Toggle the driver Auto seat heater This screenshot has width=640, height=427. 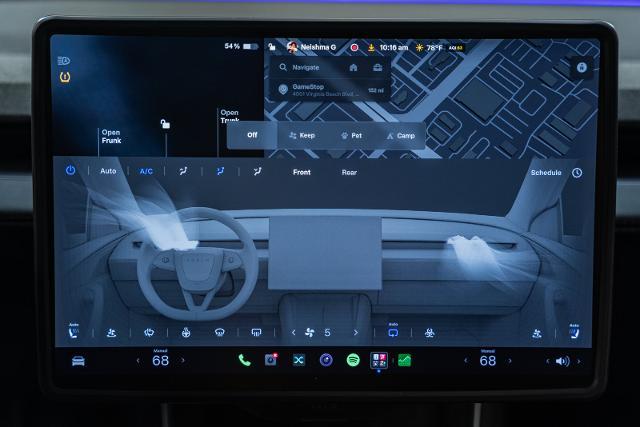[73, 331]
